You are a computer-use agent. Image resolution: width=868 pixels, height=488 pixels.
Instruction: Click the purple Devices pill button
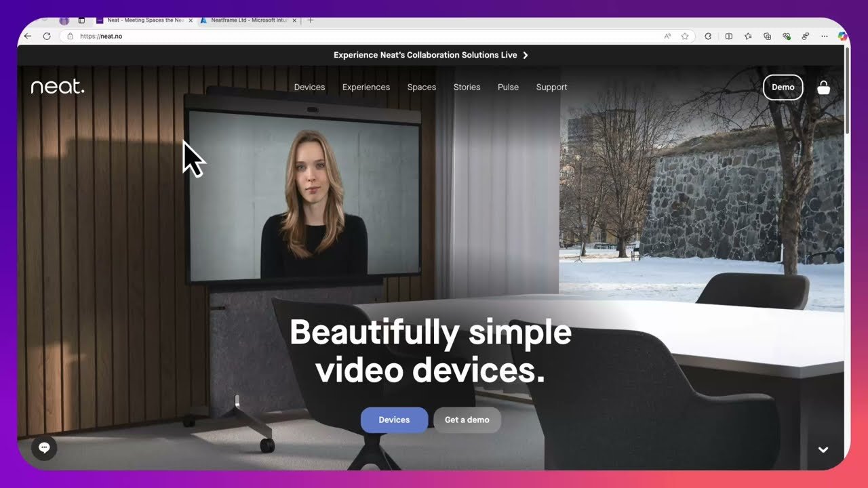point(394,420)
